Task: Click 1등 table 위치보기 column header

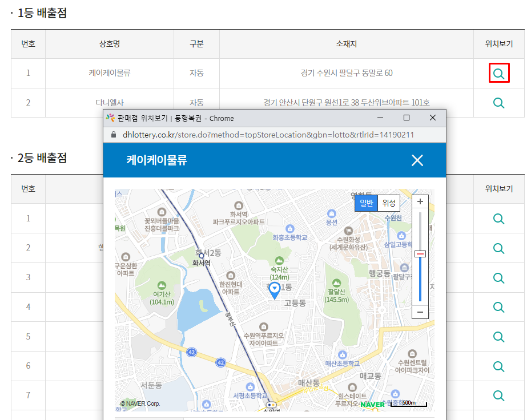Action: click(499, 44)
